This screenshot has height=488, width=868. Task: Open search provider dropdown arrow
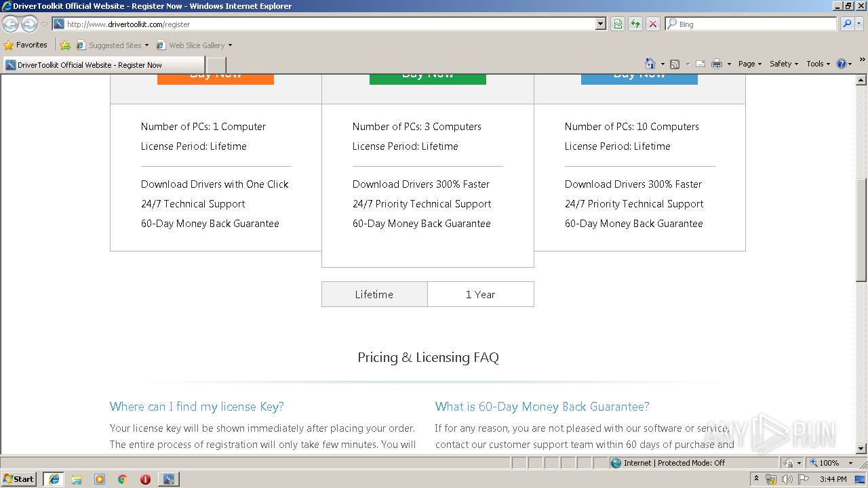click(861, 24)
